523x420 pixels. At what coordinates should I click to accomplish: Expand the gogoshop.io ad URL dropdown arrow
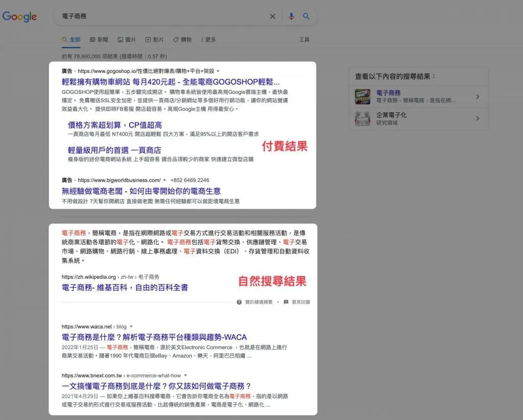tap(218, 71)
